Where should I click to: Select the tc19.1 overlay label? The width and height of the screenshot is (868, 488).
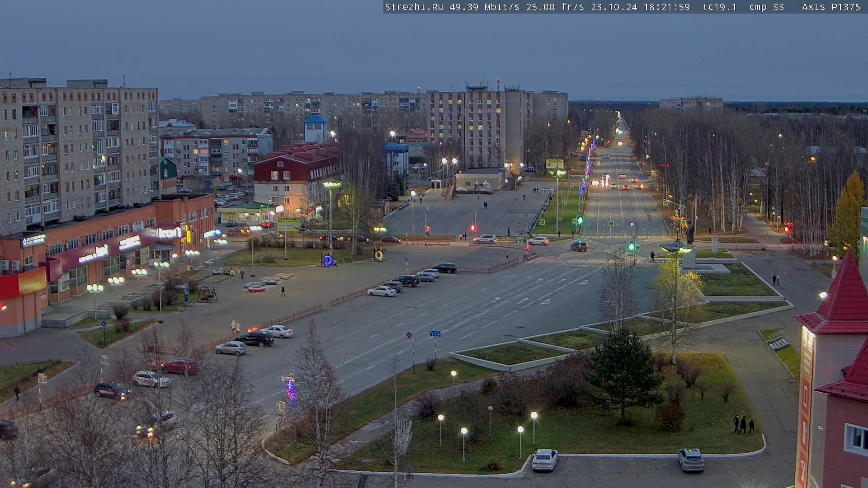tap(720, 7)
